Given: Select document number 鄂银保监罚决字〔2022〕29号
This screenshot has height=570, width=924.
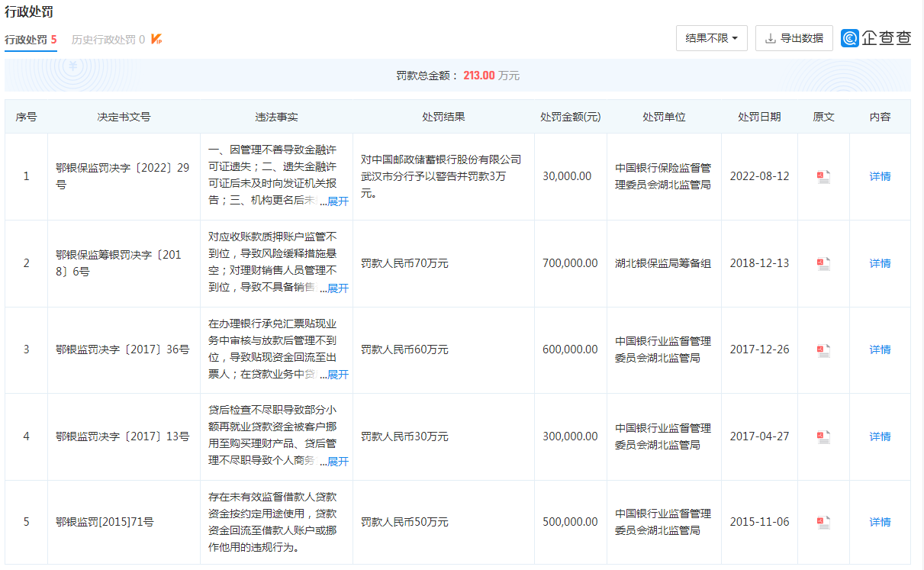Looking at the screenshot, I should click(x=123, y=177).
